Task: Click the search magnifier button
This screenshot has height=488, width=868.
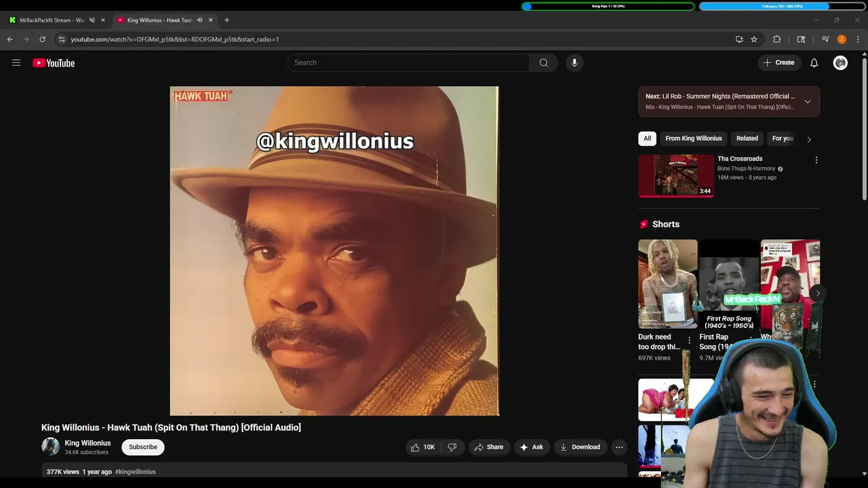Action: pyautogui.click(x=544, y=62)
